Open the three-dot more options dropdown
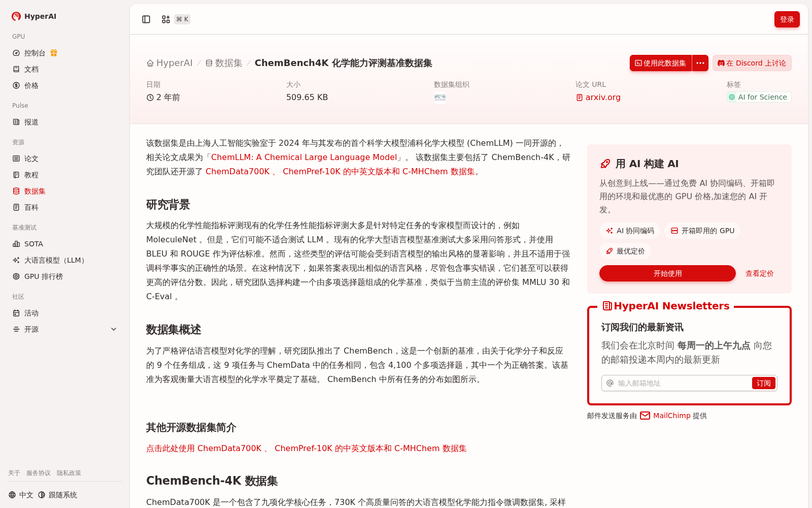812x508 pixels. coord(700,63)
